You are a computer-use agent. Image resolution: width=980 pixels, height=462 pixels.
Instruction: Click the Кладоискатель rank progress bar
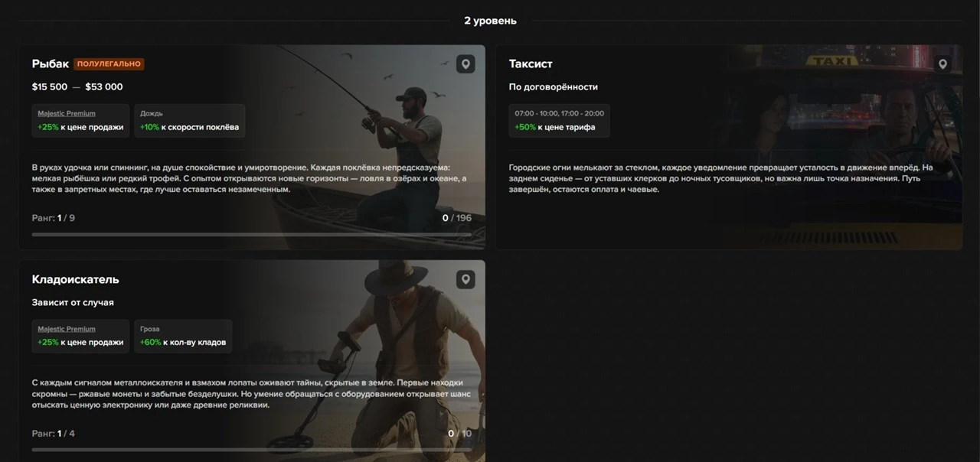pos(251,450)
